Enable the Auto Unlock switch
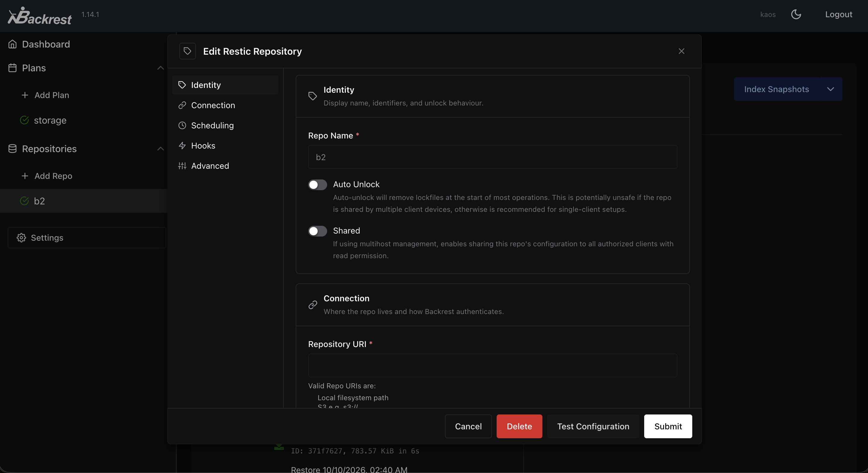 pyautogui.click(x=317, y=185)
